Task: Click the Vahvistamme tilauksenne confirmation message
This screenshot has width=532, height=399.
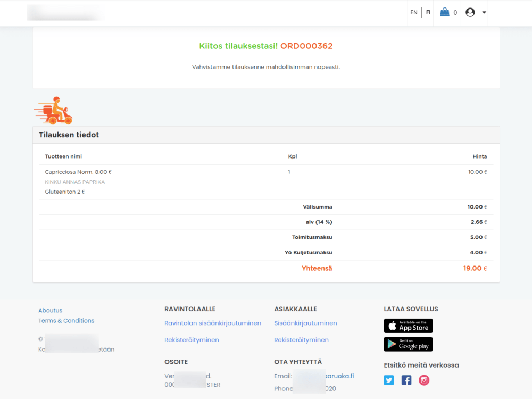Action: coord(266,67)
